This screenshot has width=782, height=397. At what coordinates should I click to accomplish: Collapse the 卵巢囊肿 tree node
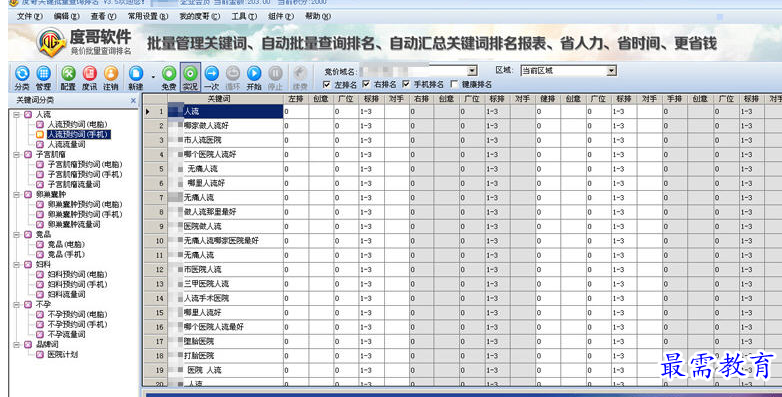(16, 195)
